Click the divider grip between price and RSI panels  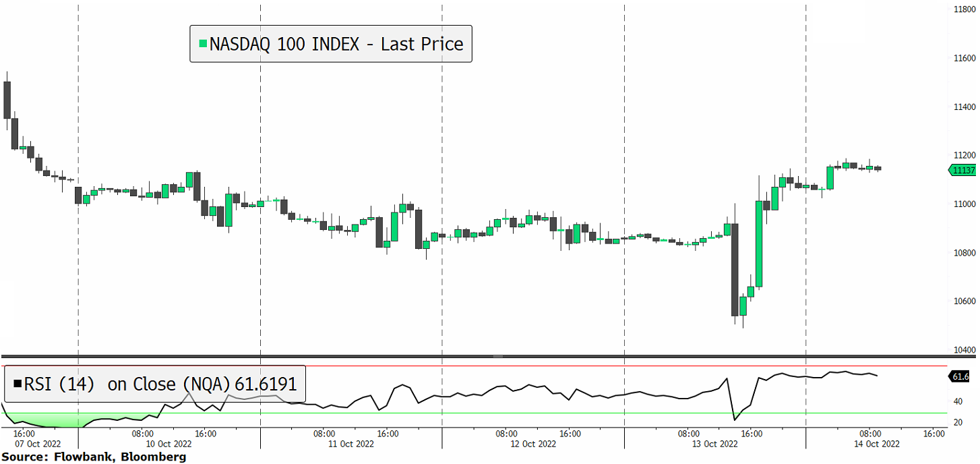point(498,355)
